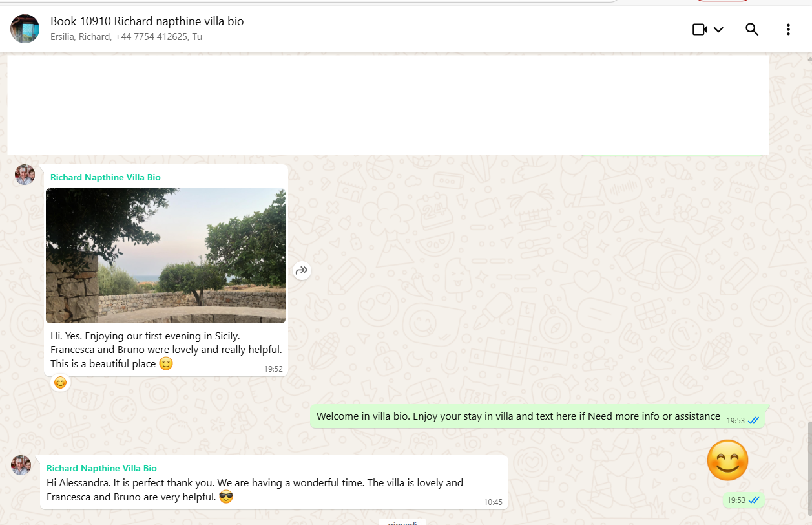Open the three-dot chat menu
The height and width of the screenshot is (525, 812).
pyautogui.click(x=788, y=30)
